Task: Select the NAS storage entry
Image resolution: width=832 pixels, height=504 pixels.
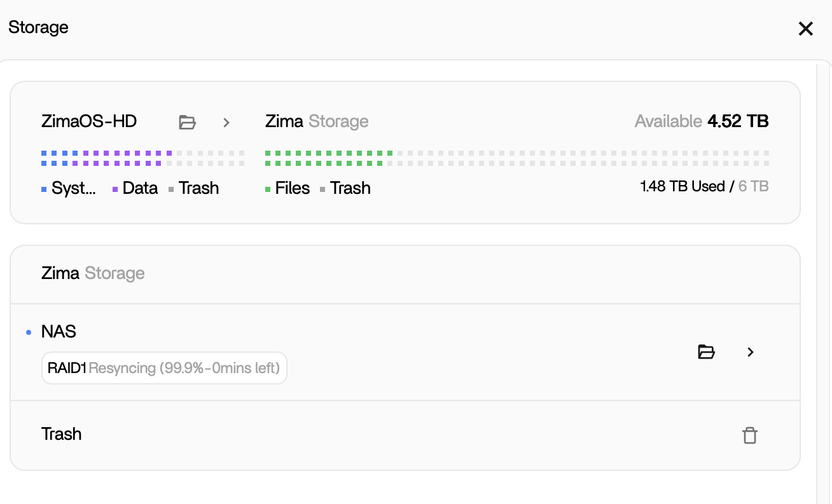Action: pyautogui.click(x=59, y=331)
